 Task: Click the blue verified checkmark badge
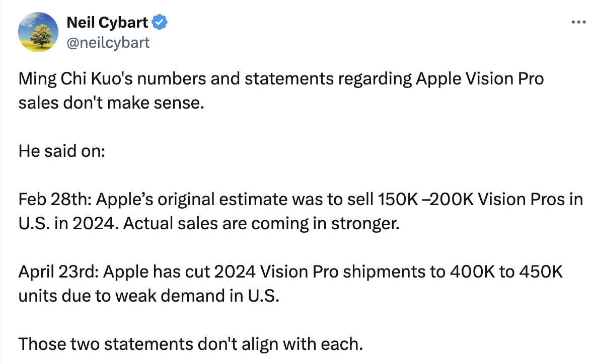[x=160, y=22]
